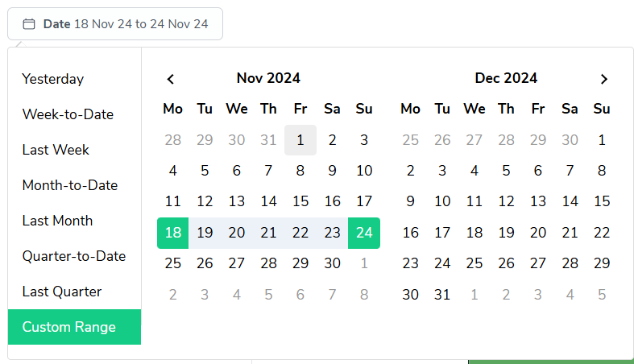Select the Yesterday preset
This screenshot has height=364, width=634.
coord(53,79)
